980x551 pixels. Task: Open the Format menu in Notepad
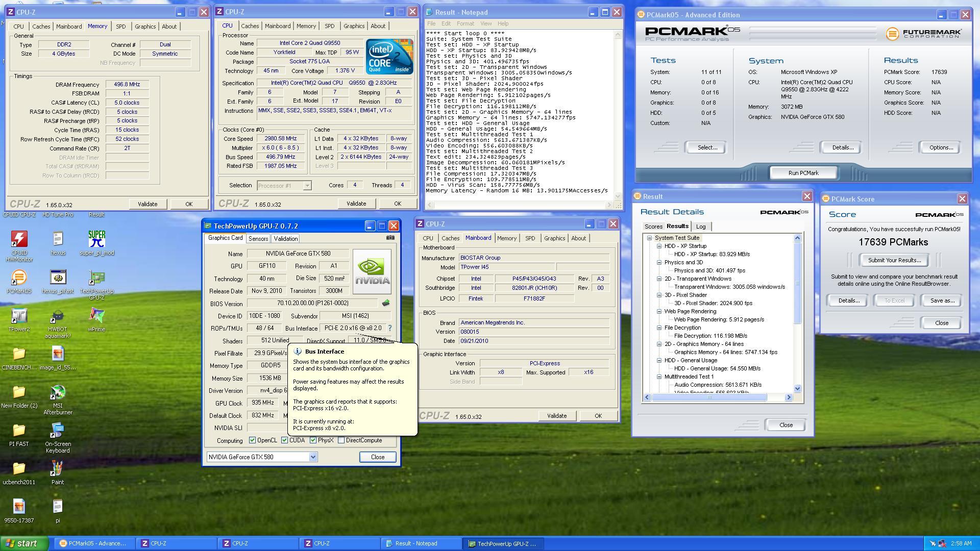pyautogui.click(x=465, y=23)
